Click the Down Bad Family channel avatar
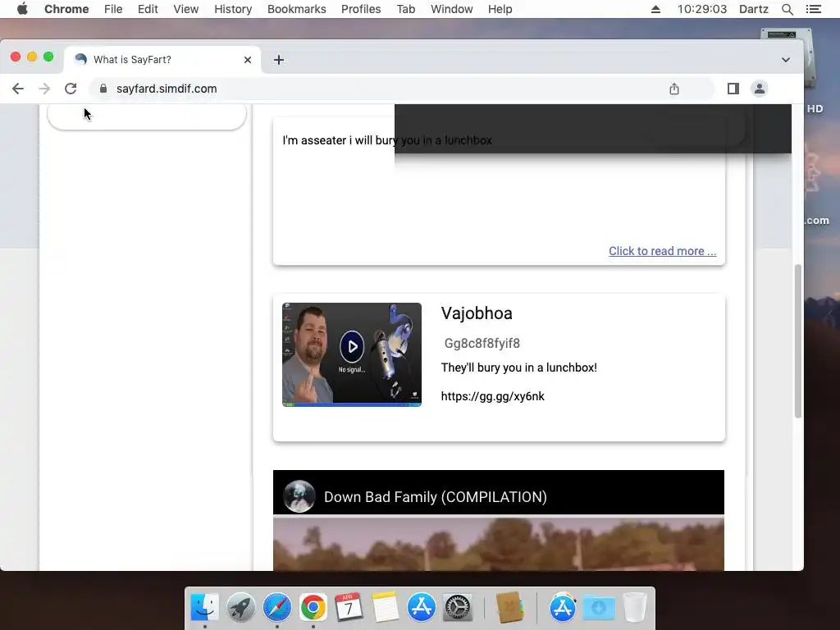 pyautogui.click(x=299, y=496)
